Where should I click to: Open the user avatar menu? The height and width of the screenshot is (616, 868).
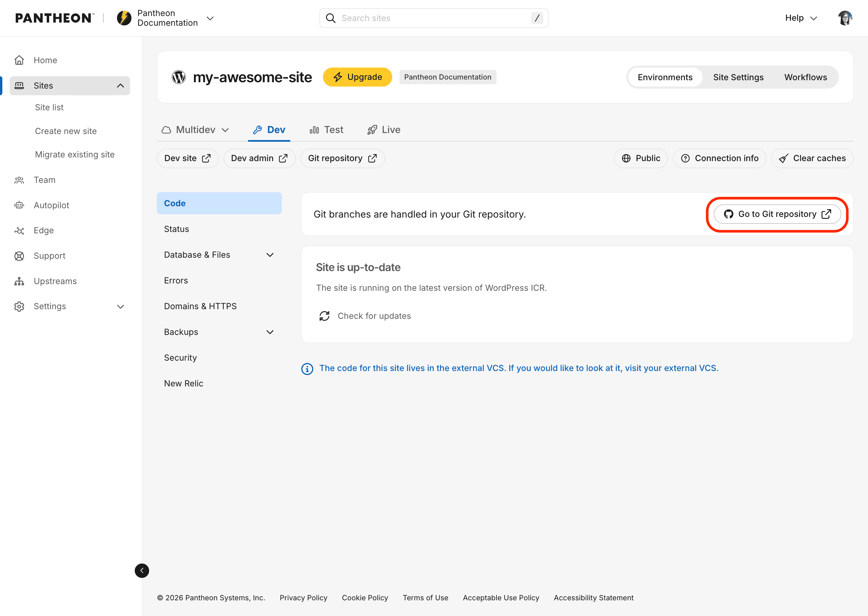click(845, 18)
